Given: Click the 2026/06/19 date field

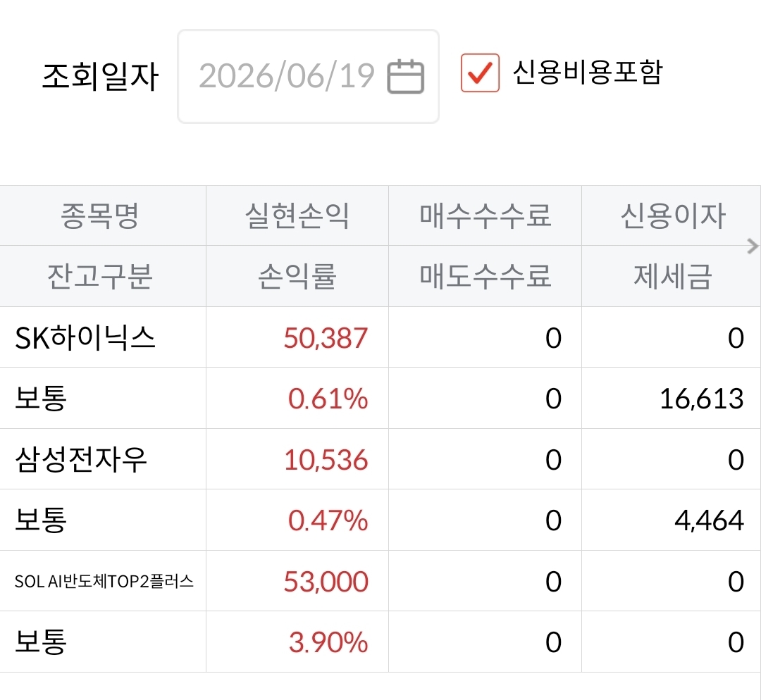Looking at the screenshot, I should (x=308, y=76).
